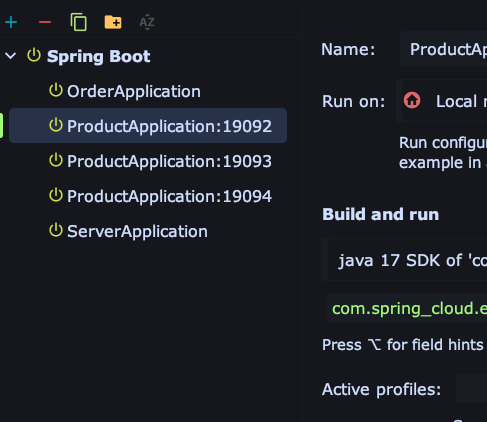Screen dimensions: 487x422
Task: Click the Press ⌥ for field hints text
Action: pyautogui.click(x=403, y=344)
